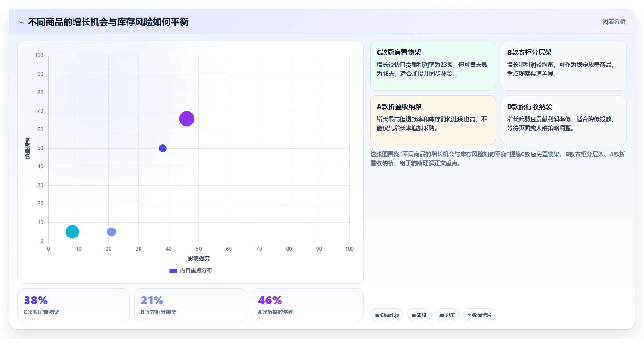Select the 38% C款厨房置物架 stat card
This screenshot has height=339, width=644.
[74, 305]
